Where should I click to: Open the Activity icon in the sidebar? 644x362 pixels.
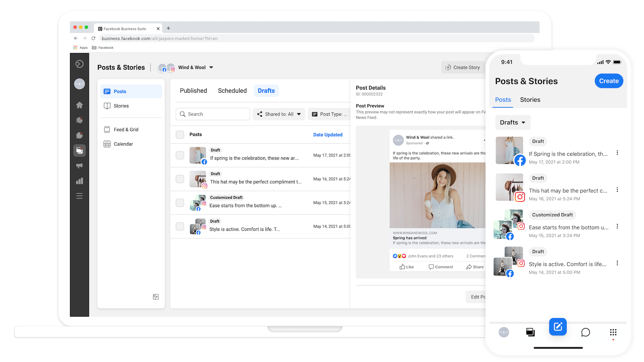click(79, 120)
